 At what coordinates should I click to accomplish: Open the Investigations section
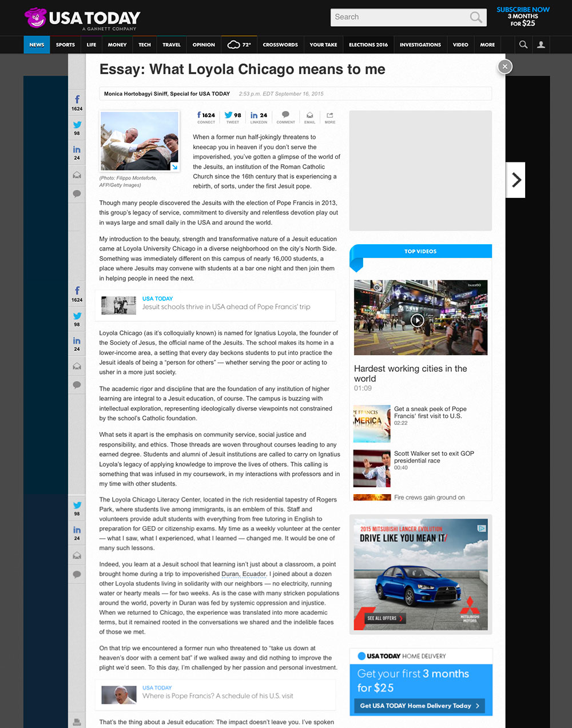click(x=420, y=45)
